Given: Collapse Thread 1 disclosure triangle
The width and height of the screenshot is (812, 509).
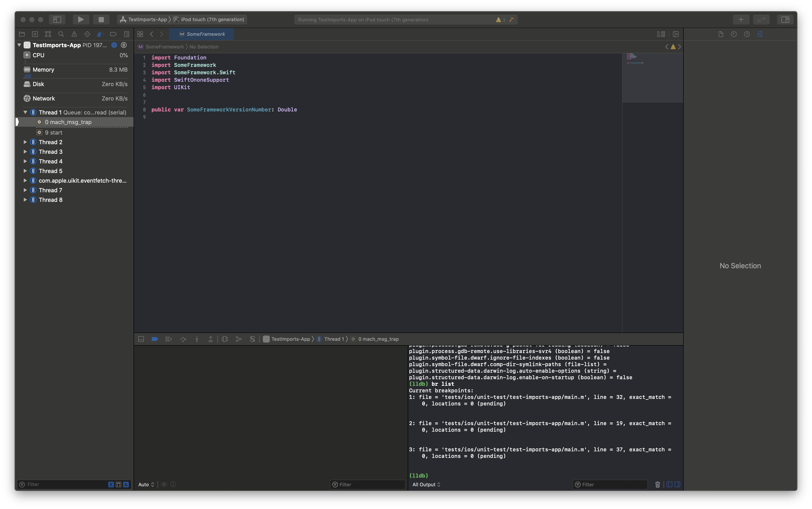Looking at the screenshot, I should tap(25, 113).
